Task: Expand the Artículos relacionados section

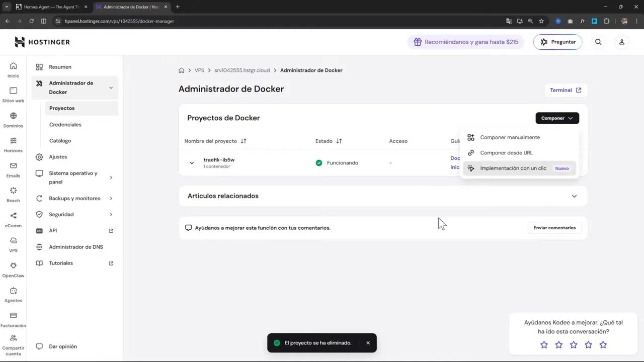Action: coord(574,196)
